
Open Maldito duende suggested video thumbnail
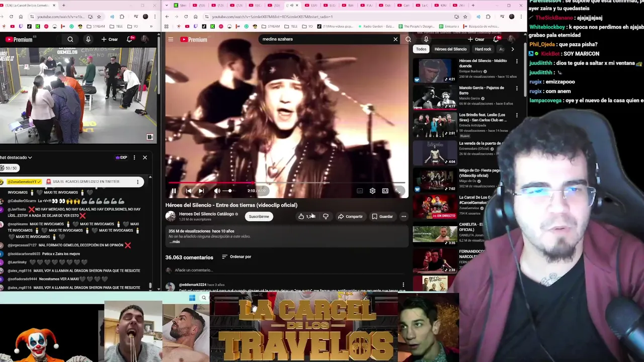click(435, 71)
